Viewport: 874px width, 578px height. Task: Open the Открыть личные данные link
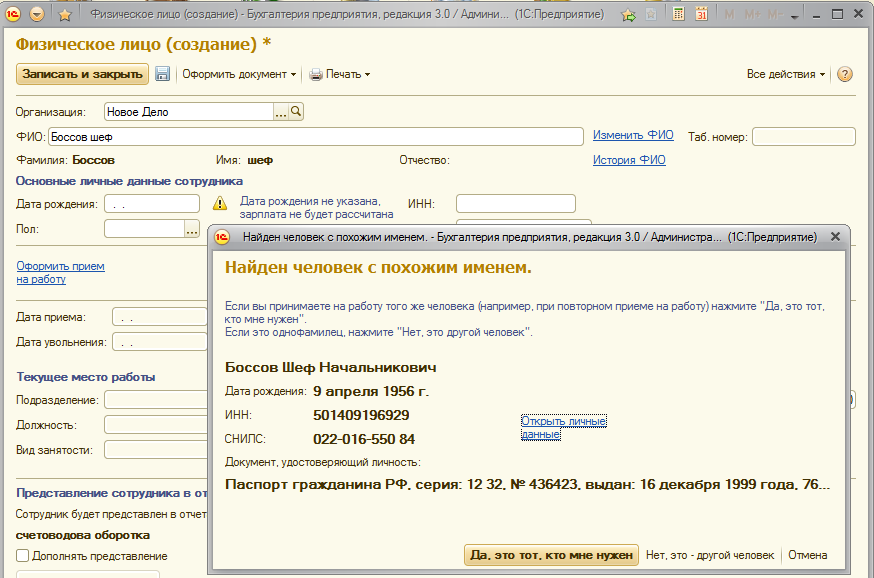click(x=563, y=428)
